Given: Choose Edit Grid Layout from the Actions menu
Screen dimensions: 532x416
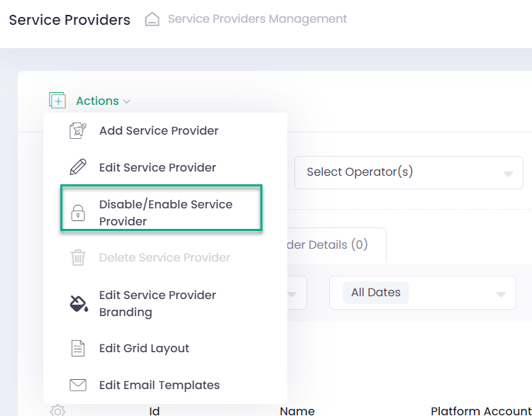Looking at the screenshot, I should click(144, 349).
